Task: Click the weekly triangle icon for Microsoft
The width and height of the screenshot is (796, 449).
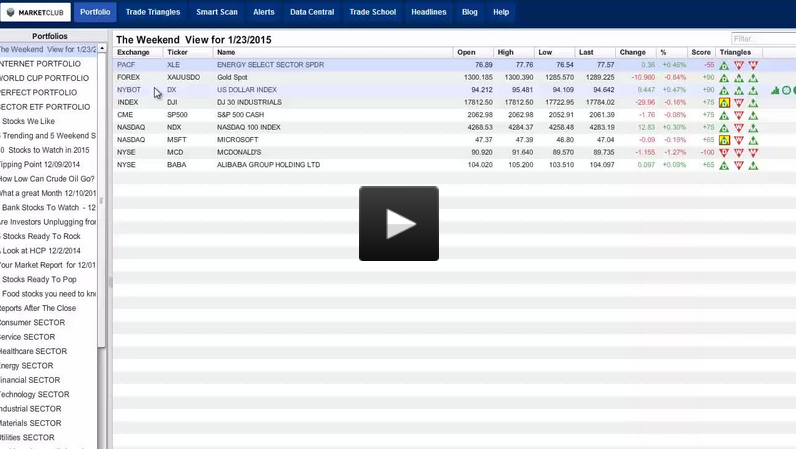Action: 739,140
